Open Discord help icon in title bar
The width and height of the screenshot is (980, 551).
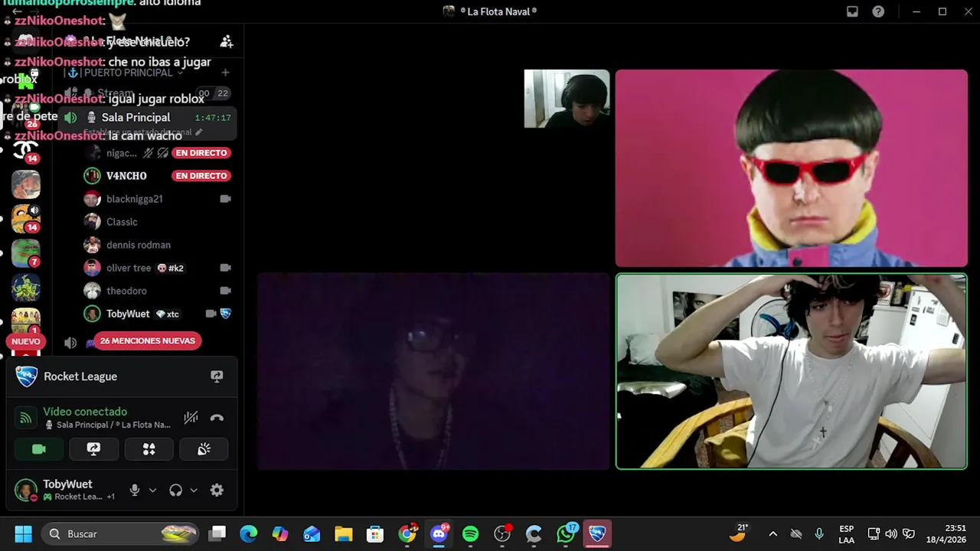point(878,11)
